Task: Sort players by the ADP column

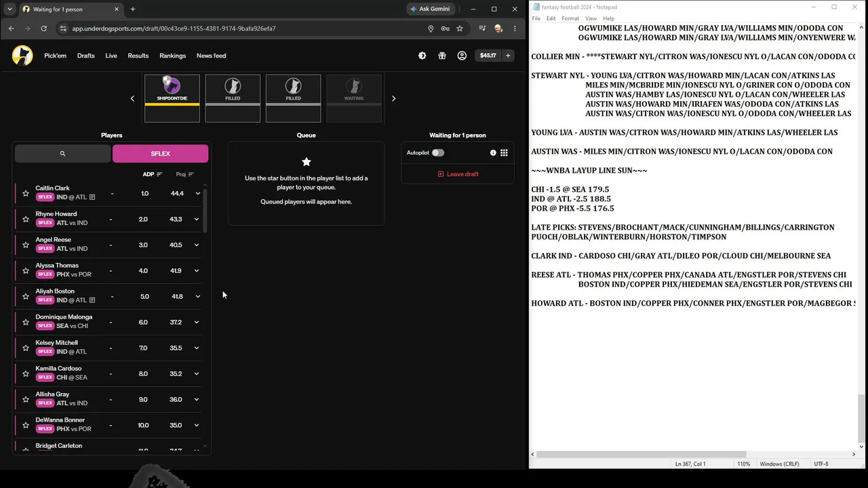Action: coord(153,174)
